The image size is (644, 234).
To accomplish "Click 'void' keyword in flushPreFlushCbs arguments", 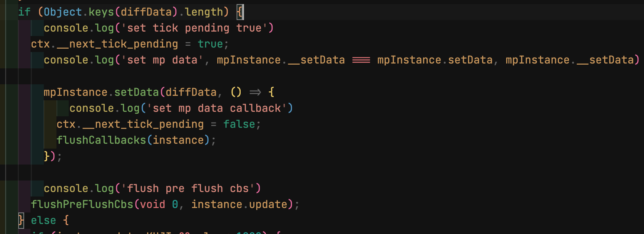I will click(153, 204).
